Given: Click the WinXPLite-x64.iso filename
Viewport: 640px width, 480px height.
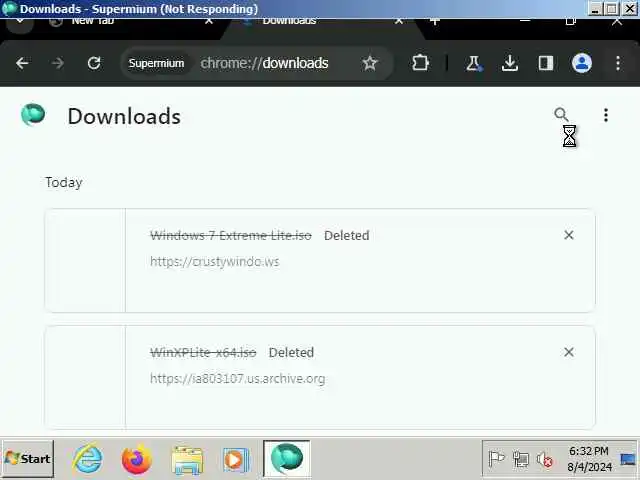Looking at the screenshot, I should (x=203, y=352).
